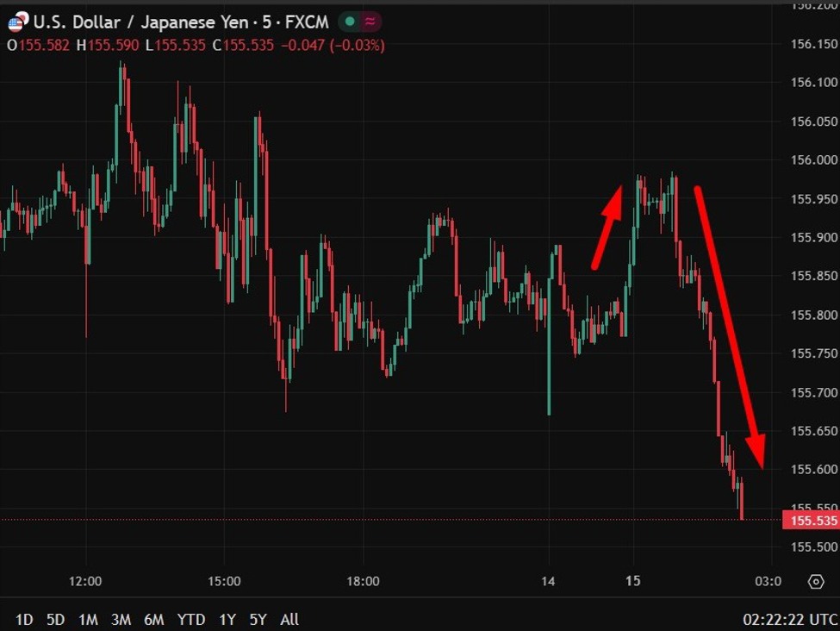This screenshot has height=631, width=840.
Task: Show All available data range
Action: tap(289, 619)
